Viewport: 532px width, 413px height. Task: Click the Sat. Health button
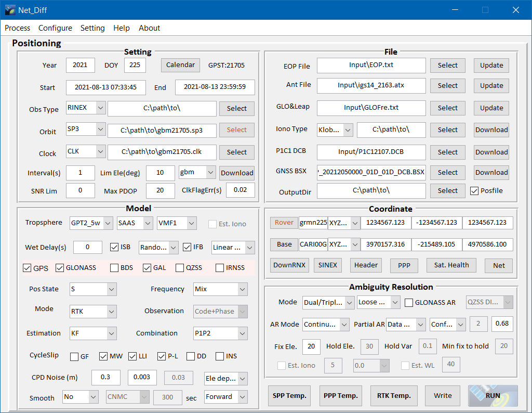tap(451, 265)
